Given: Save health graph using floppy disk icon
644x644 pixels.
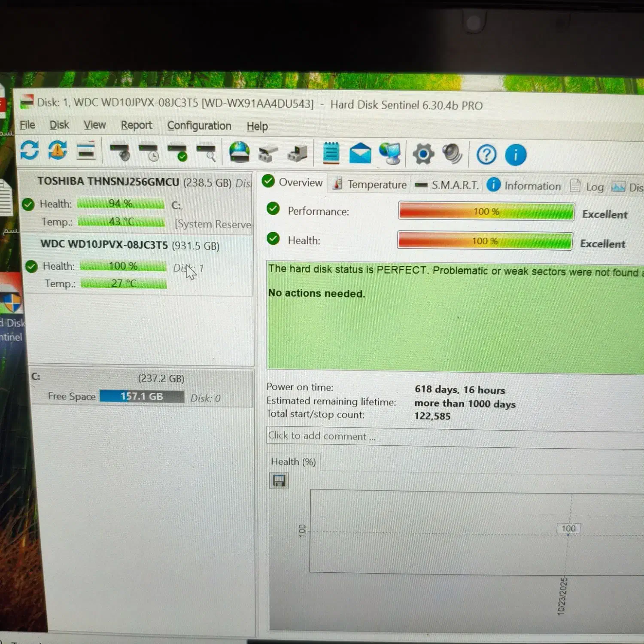Looking at the screenshot, I should pos(279,481).
